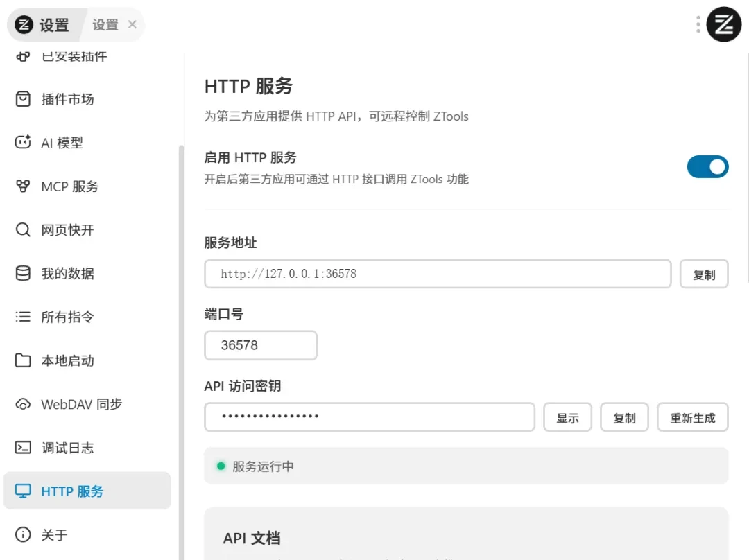Viewport: 749px width, 560px height.
Task: Close the 设置 tab with X
Action: (x=132, y=24)
